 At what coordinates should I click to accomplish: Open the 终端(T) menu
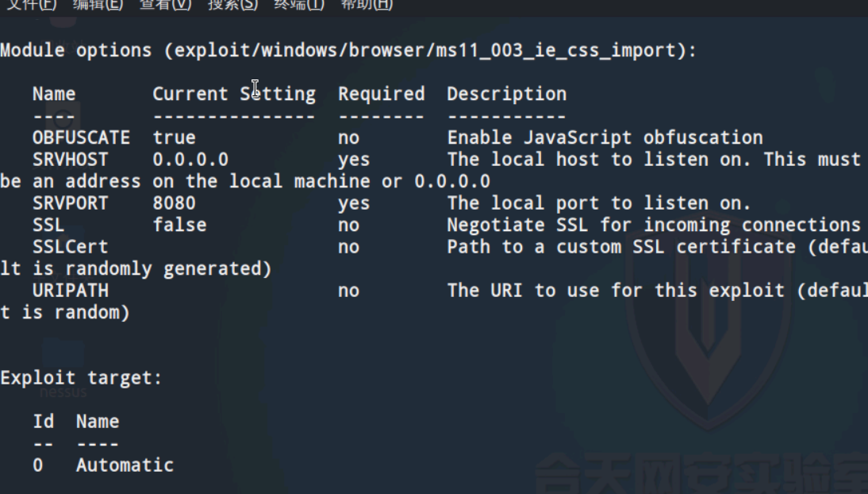pos(299,5)
